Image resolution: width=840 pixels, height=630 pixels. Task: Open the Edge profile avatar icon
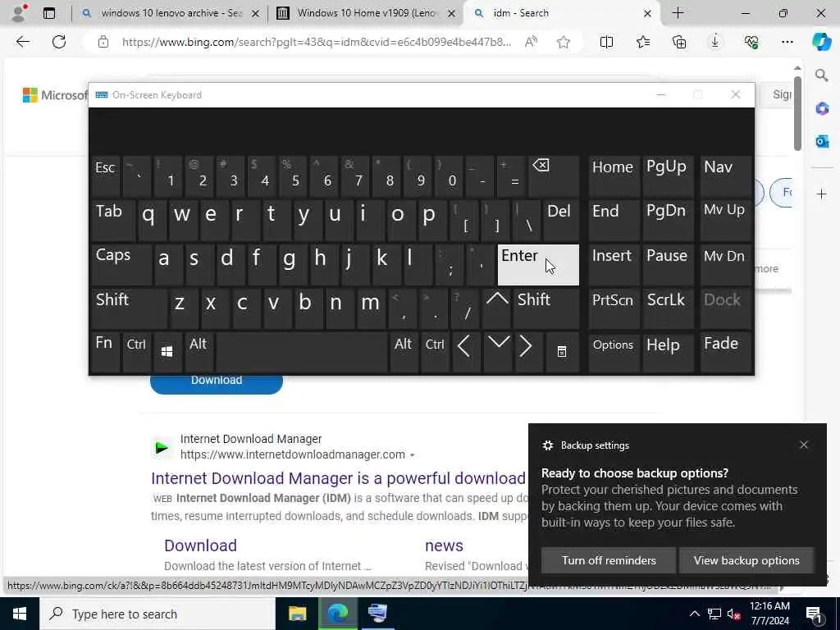[x=19, y=13]
